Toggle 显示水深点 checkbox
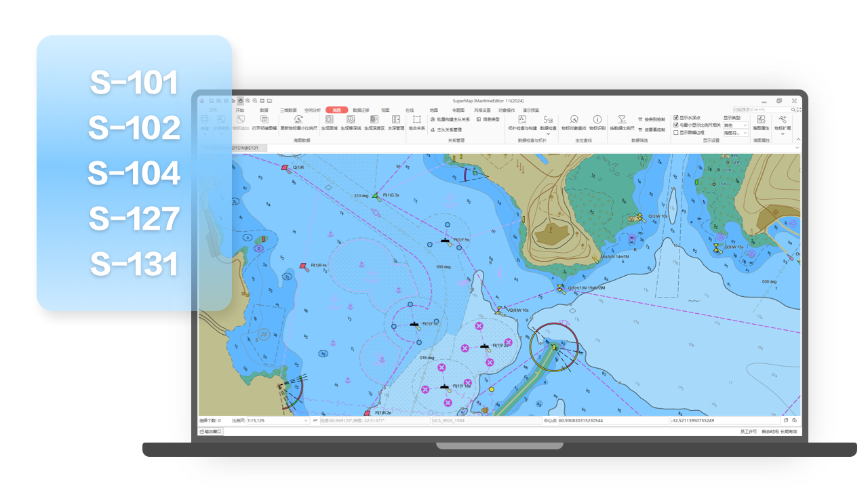This screenshot has width=868, height=488. click(676, 118)
